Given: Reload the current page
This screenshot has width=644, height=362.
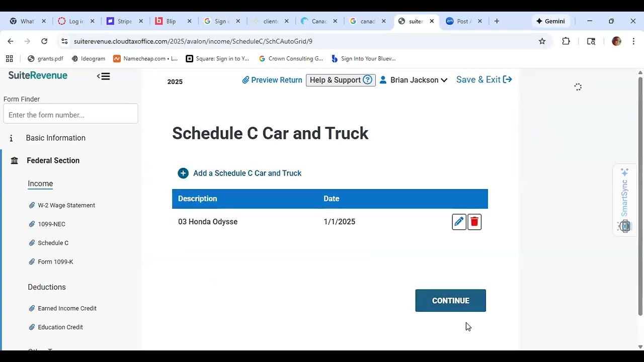Looking at the screenshot, I should (44, 41).
